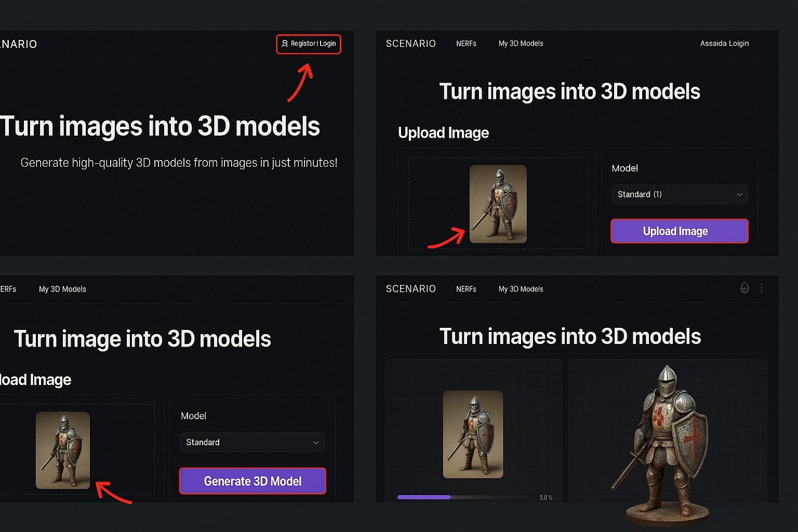The image size is (798, 532).
Task: Select the knight image thumbnail in Upload Image
Action: click(498, 204)
